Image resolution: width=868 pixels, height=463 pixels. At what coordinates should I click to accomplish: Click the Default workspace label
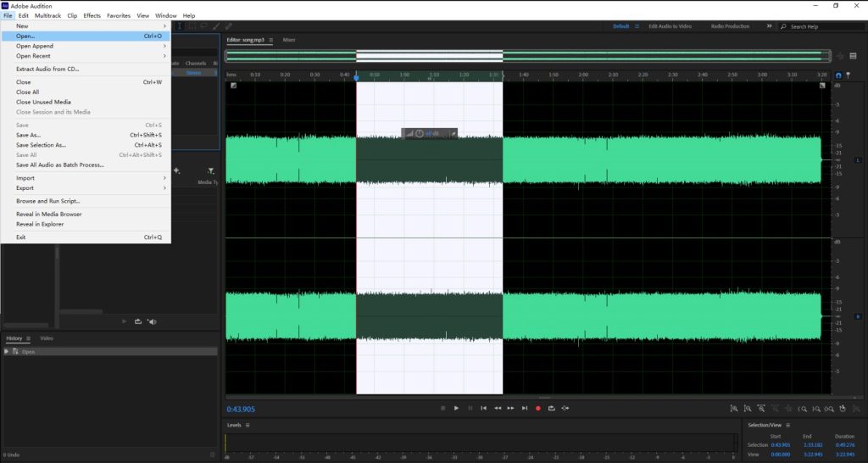[621, 26]
